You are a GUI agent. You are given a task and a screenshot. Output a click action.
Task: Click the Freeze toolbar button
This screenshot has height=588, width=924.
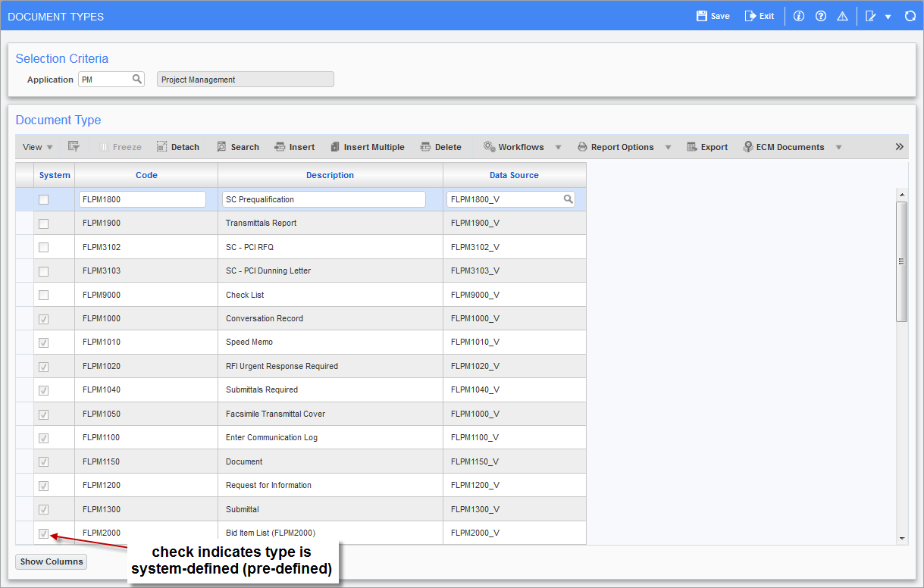[x=120, y=147]
